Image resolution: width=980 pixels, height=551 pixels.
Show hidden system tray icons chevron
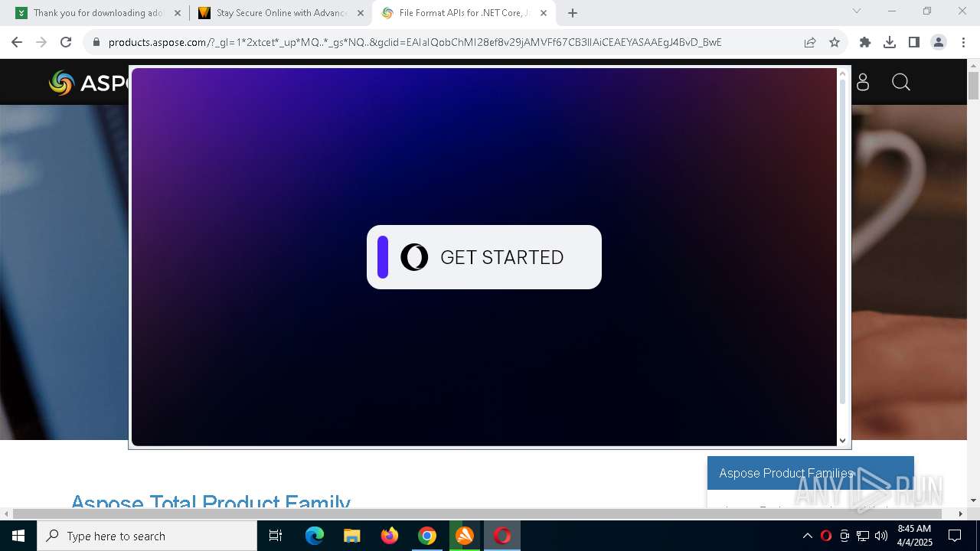[x=808, y=536]
